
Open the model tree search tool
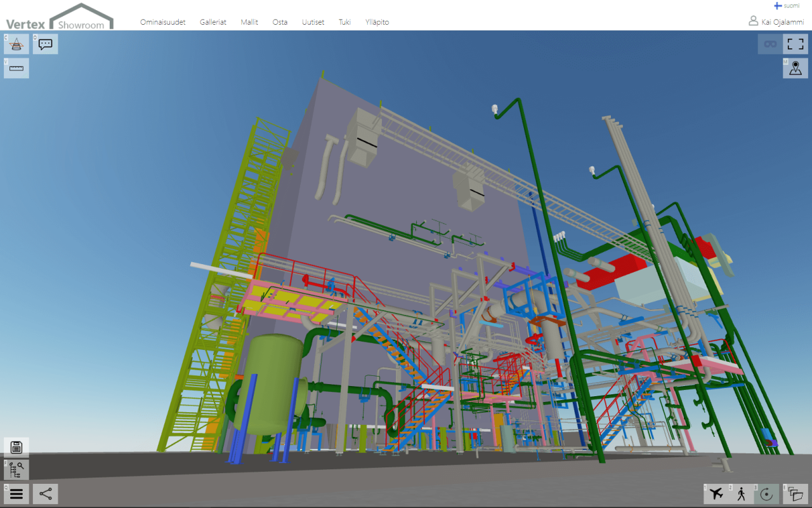(x=16, y=470)
